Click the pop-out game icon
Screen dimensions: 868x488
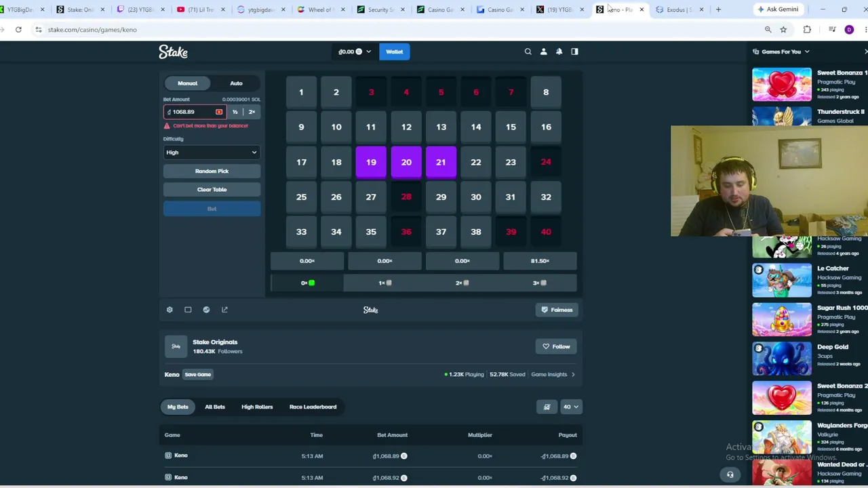pyautogui.click(x=224, y=310)
